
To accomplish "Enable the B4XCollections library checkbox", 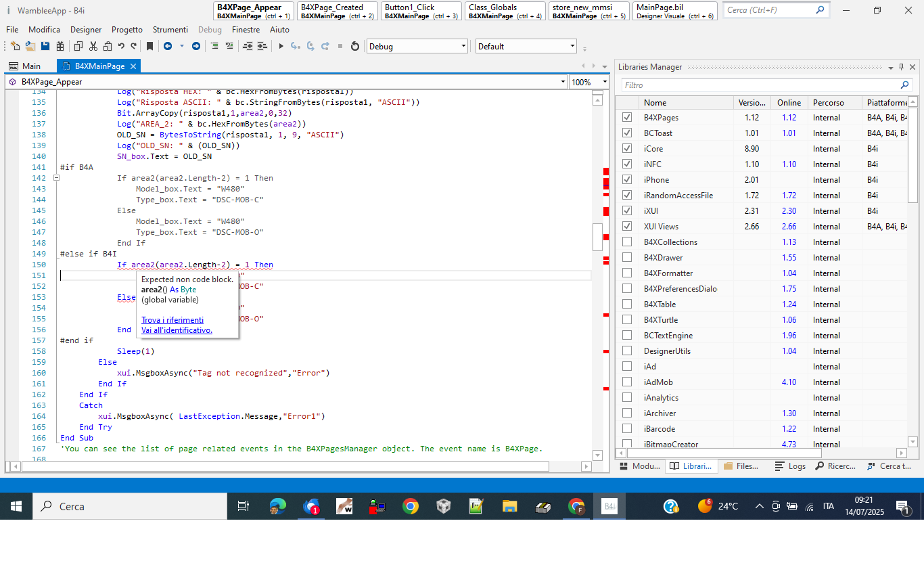I will [x=627, y=242].
